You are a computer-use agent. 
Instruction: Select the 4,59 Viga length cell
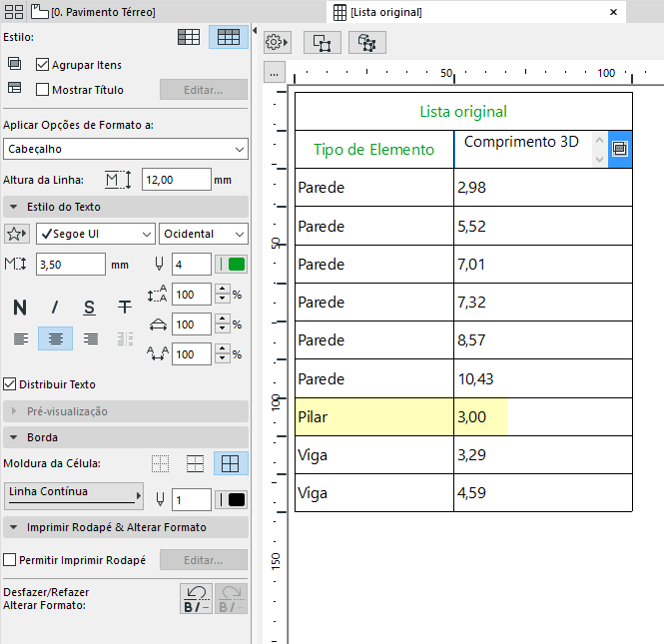[543, 493]
